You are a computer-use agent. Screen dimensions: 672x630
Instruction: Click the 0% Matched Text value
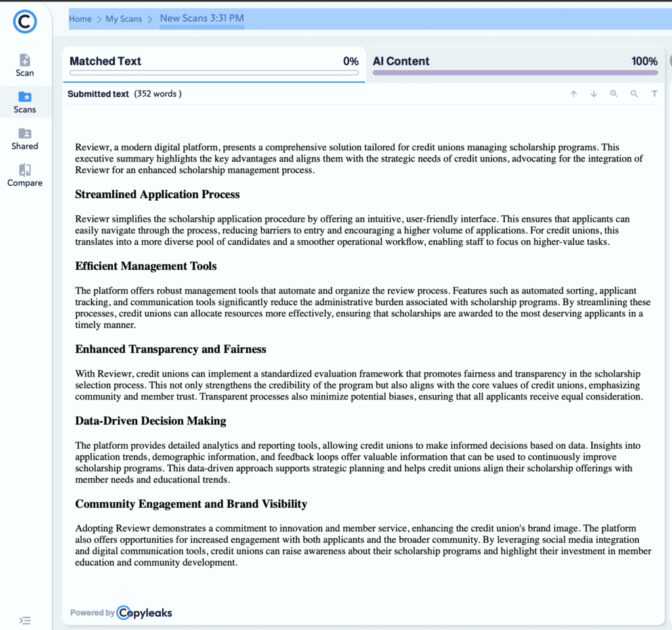[x=350, y=61]
